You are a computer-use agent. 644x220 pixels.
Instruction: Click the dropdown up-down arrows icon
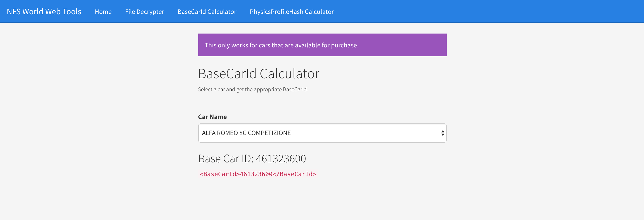[x=443, y=133]
